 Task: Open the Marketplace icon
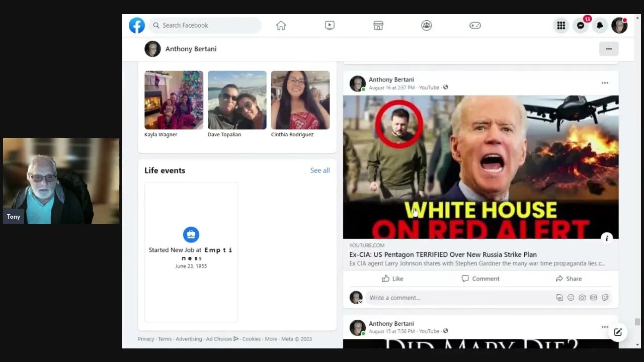[378, 26]
